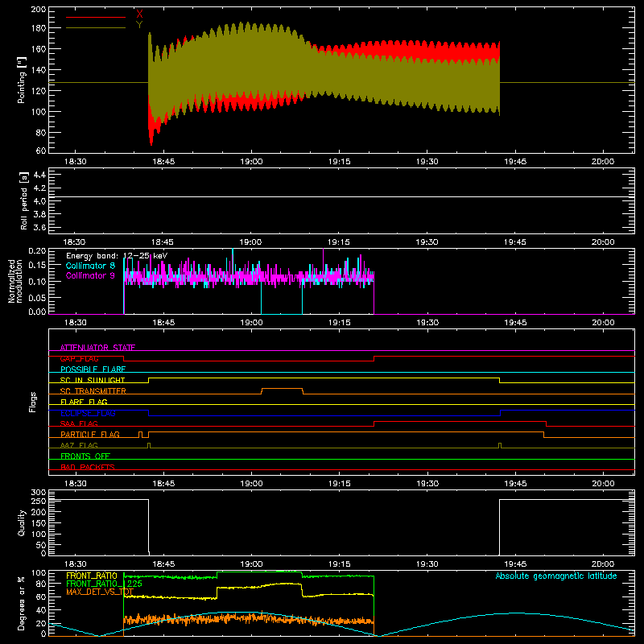Click the 20:00 tick label under Quality plot

[603, 564]
